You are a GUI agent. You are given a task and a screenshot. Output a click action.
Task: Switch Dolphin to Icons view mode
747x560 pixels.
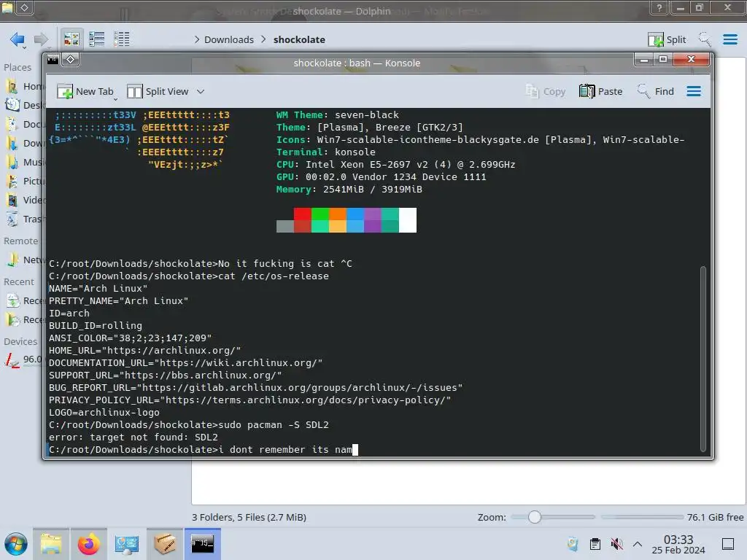(x=71, y=39)
